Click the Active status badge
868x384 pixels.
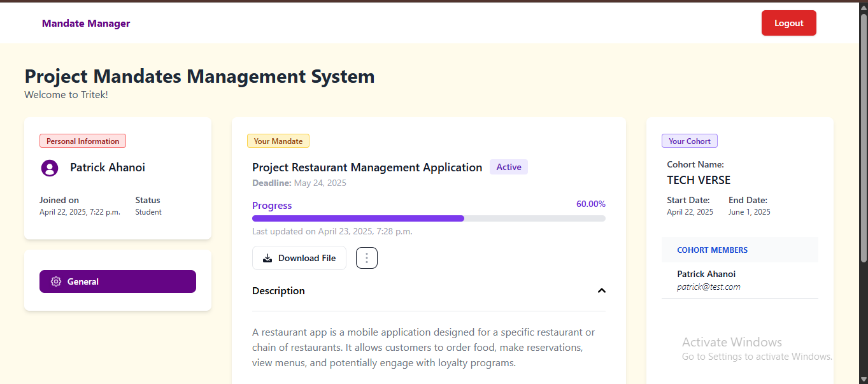click(509, 167)
